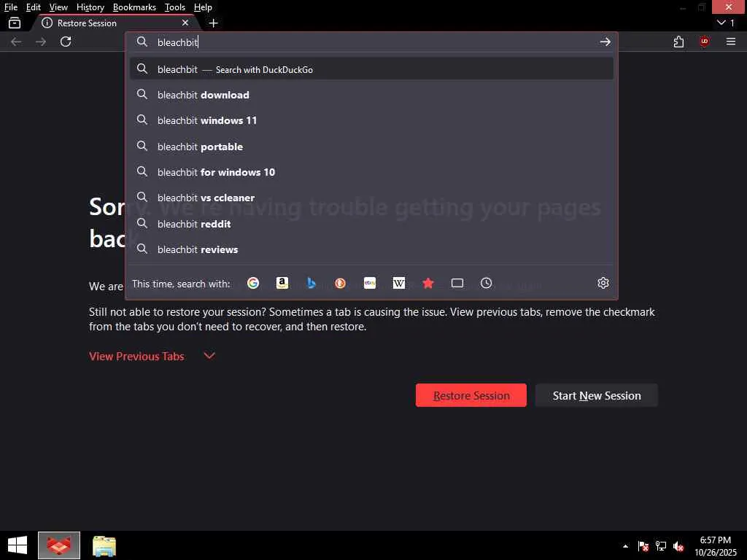Image resolution: width=747 pixels, height=560 pixels.
Task: Go back one page
Action: 16,42
